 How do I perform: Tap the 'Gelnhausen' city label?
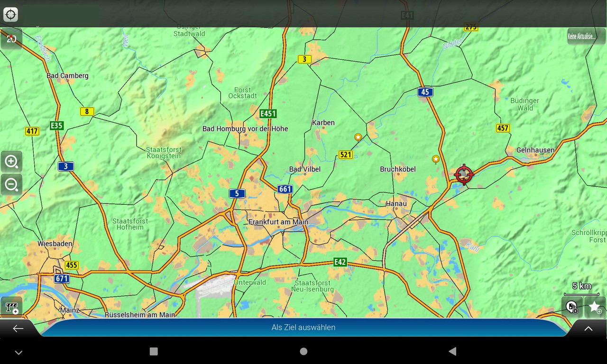pyautogui.click(x=535, y=150)
